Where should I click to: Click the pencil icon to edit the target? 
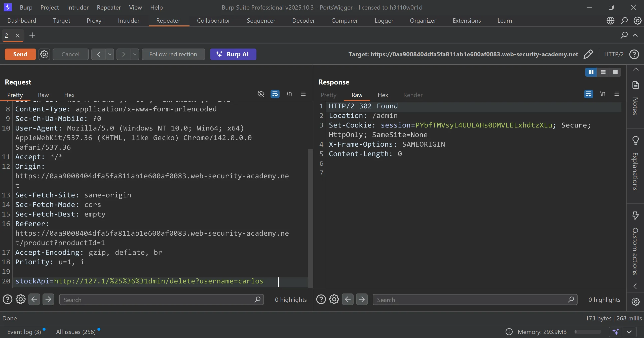click(588, 54)
